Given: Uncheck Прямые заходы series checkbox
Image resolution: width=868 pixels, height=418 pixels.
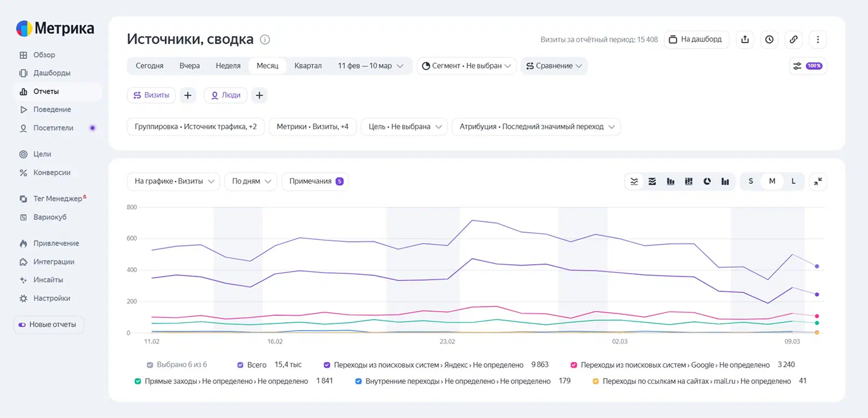Looking at the screenshot, I should point(138,381).
